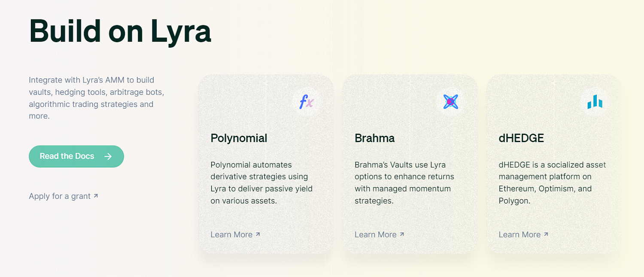Click the Integrate with Lyra's AMM paragraph

tap(97, 98)
